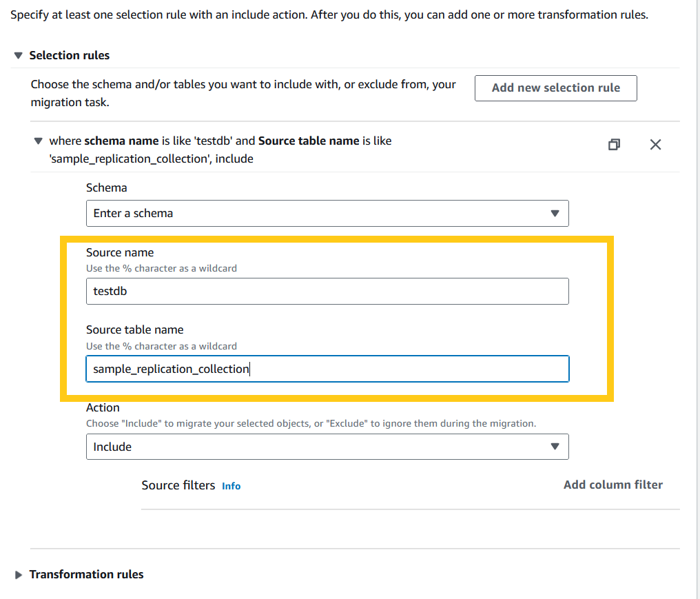Viewport: 700px width, 599px height.
Task: Click the Add new selection rule button
Action: (x=555, y=88)
